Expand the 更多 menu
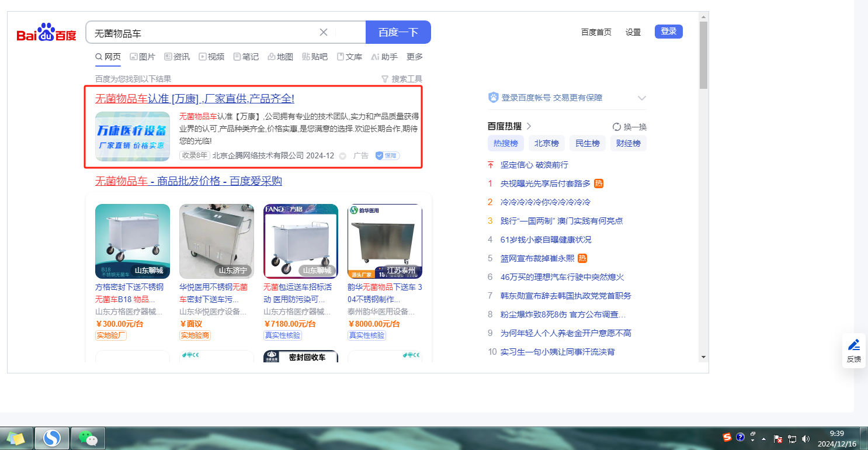868x450 pixels. 415,57
